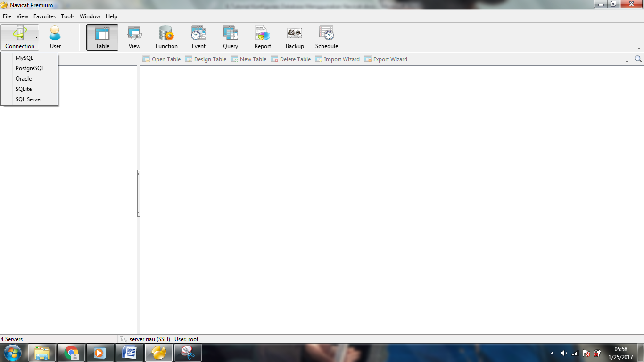Open the Window menu
Screen dimensions: 644x362
tap(90, 16)
